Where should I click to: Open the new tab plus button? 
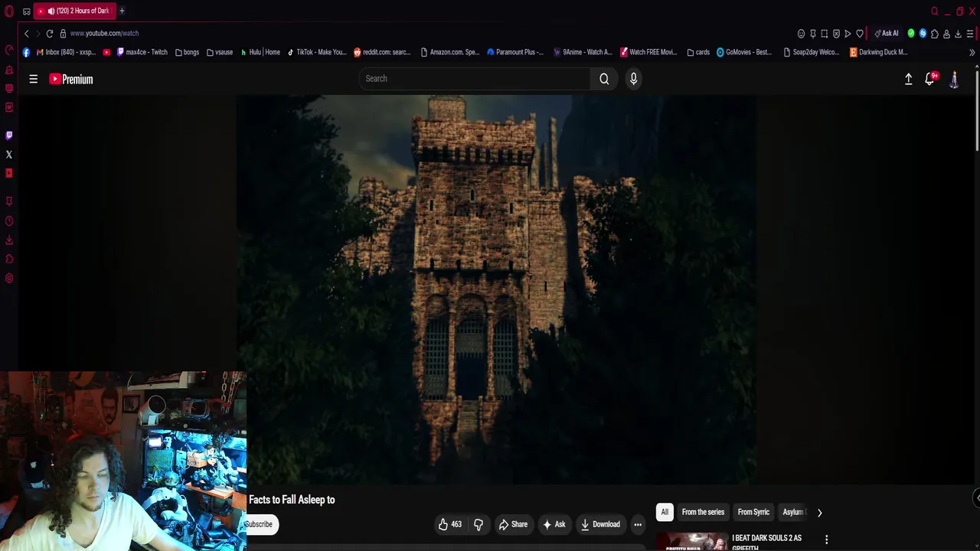coord(122,11)
